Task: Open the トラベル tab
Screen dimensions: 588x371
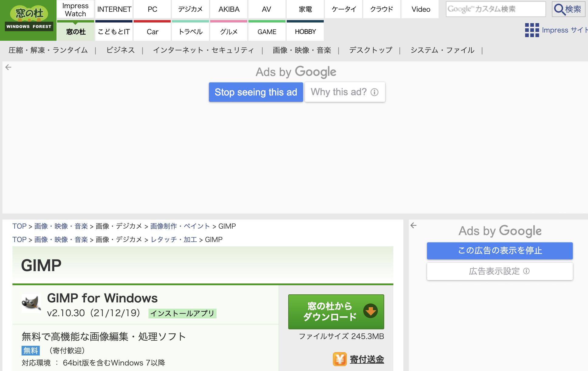Action: click(190, 31)
